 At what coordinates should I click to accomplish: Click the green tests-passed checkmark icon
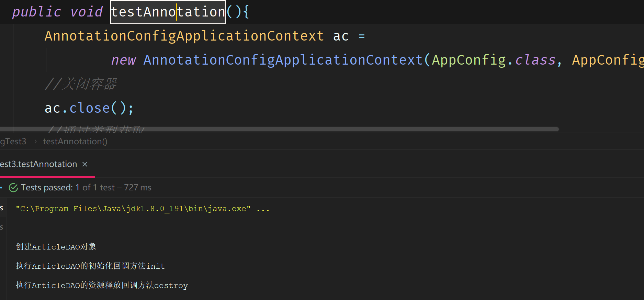click(x=13, y=188)
